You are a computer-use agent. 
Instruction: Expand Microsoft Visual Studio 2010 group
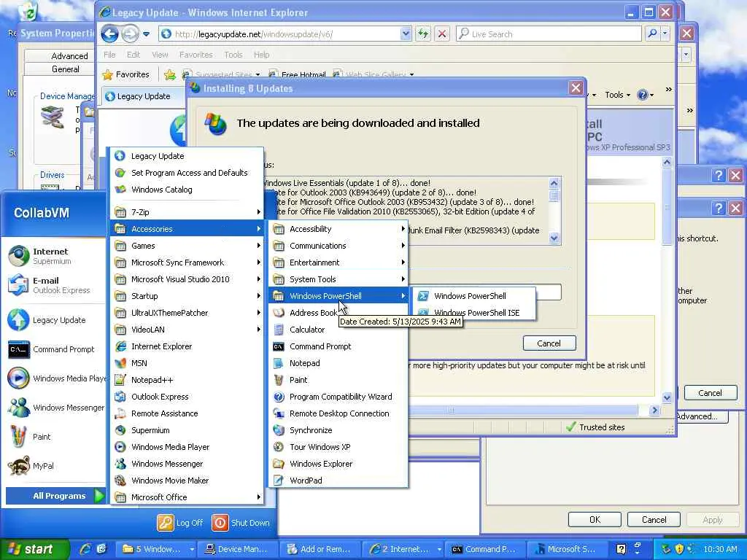click(x=187, y=279)
